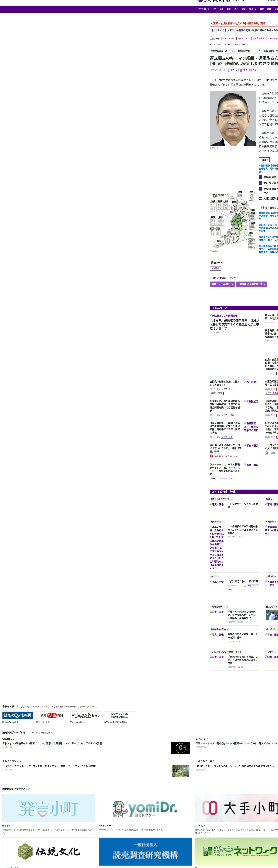Viewport: 278px width, 868px height.
Task: Click 保存して後で読む link
Action: pos(220,278)
